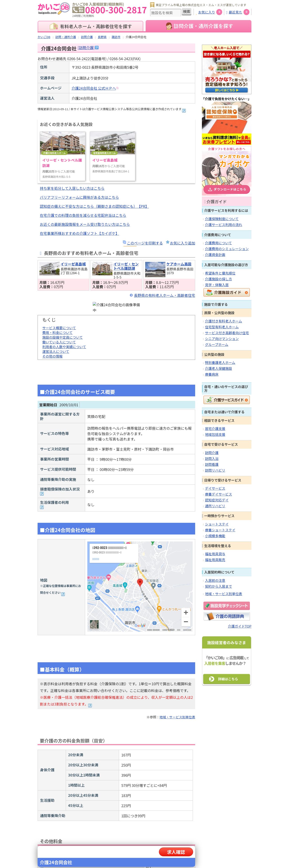This screenshot has width=289, height=868.
Task: Open the イリーゼ・セントベル諏訪 facility card
Action: pyautogui.click(x=63, y=156)
